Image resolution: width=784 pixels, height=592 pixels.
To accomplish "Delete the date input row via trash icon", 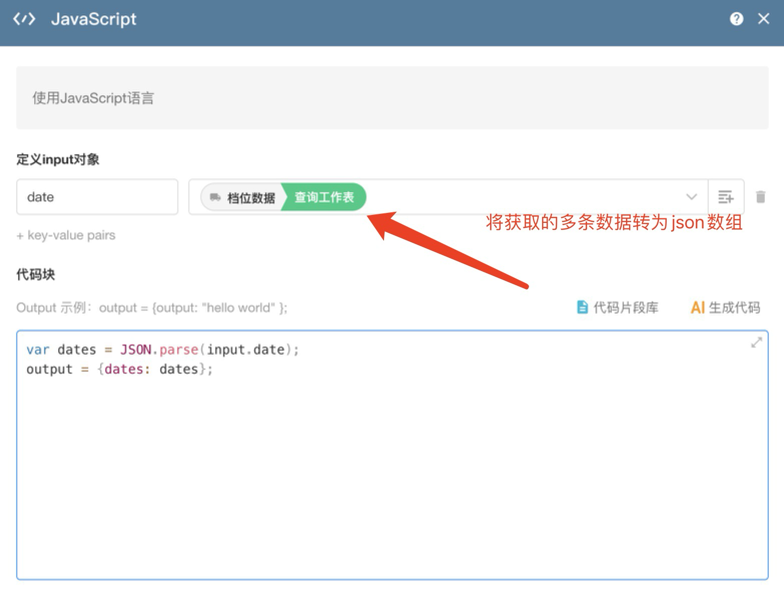I will (761, 197).
